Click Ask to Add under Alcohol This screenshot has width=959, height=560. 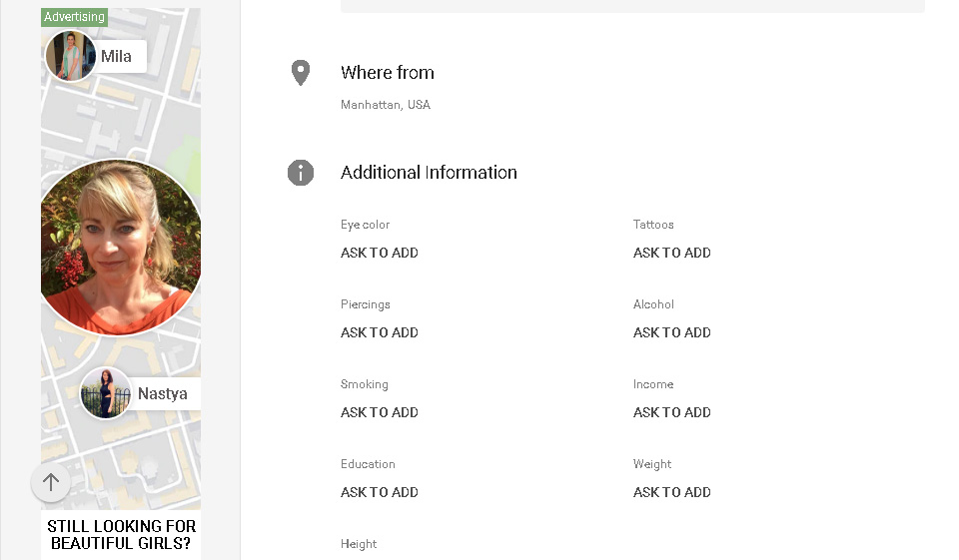tap(672, 332)
